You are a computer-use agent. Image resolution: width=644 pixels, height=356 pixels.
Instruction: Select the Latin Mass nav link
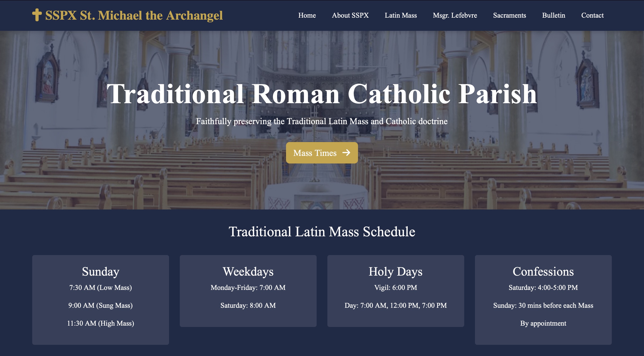(401, 15)
